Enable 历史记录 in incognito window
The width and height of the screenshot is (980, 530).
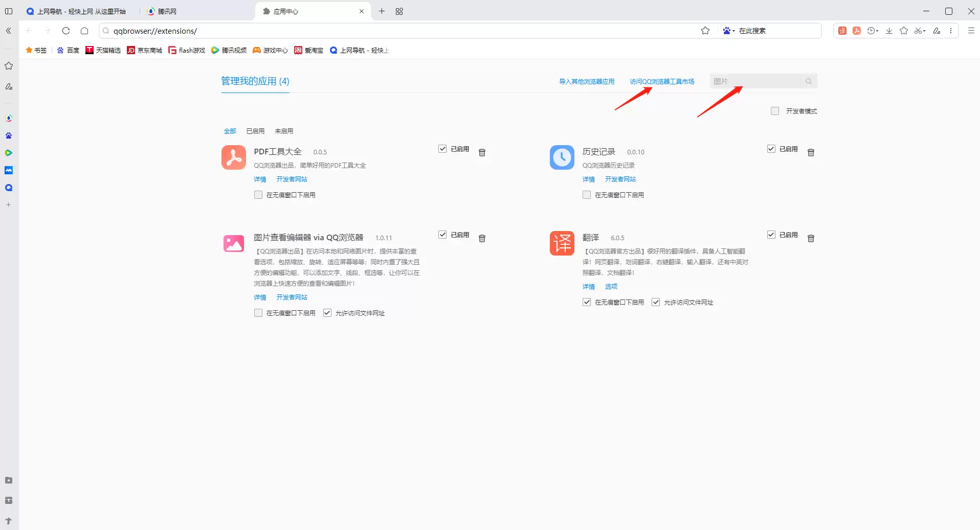pyautogui.click(x=587, y=195)
